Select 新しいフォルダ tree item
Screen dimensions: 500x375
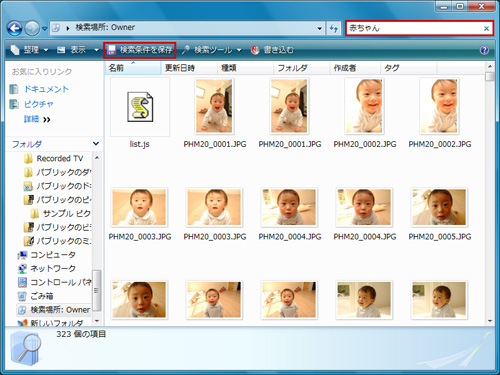(x=56, y=323)
